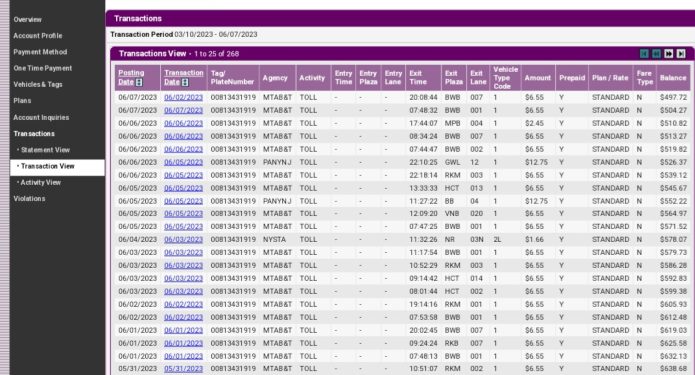Click the Vehicle Type Code column header

[x=505, y=78]
